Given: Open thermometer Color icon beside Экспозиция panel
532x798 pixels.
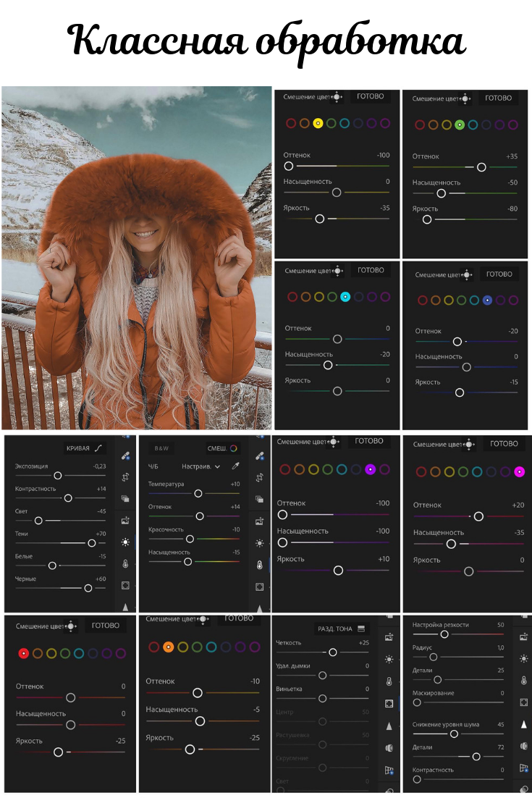Looking at the screenshot, I should pyautogui.click(x=125, y=564).
